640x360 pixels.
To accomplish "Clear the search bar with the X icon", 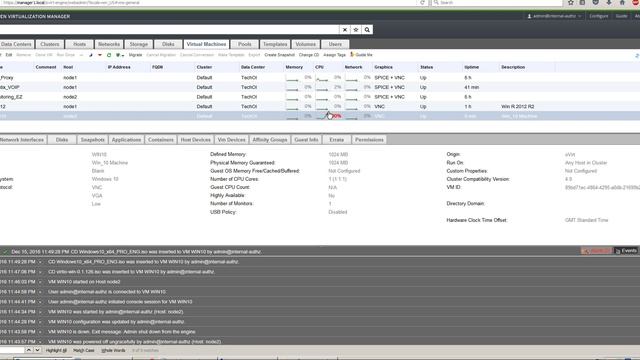I will 344,30.
